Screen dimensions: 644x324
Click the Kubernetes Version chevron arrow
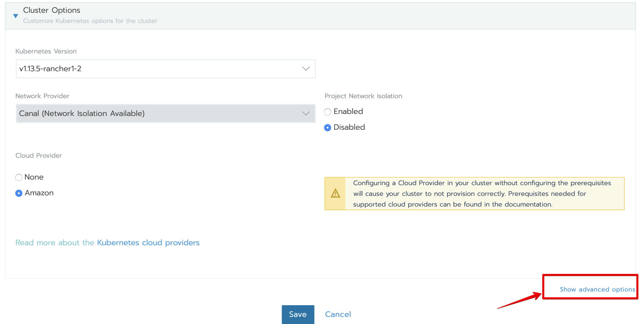point(306,69)
